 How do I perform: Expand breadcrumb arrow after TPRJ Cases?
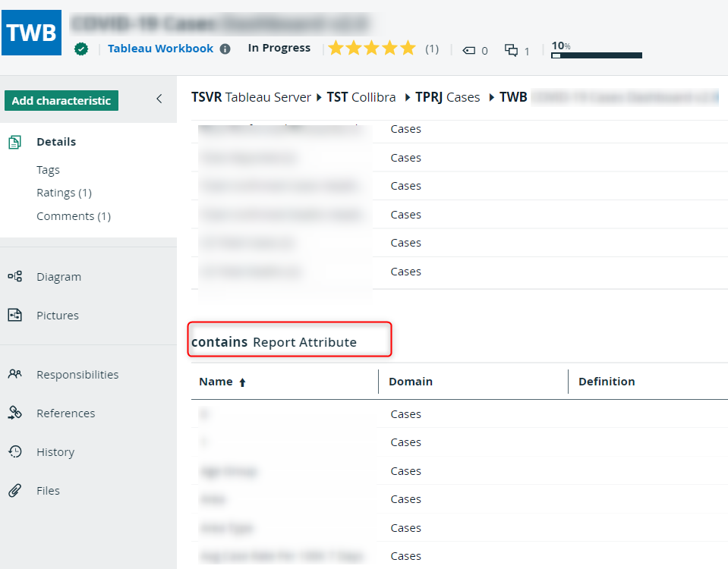pos(491,97)
